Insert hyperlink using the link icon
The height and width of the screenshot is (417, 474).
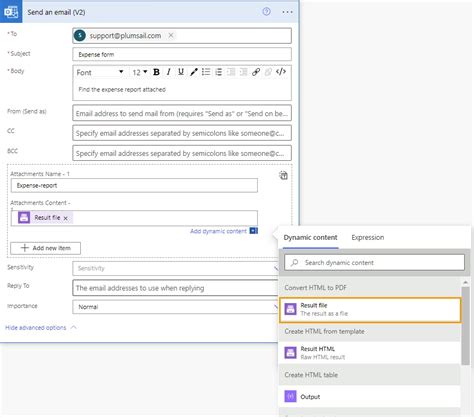(256, 72)
